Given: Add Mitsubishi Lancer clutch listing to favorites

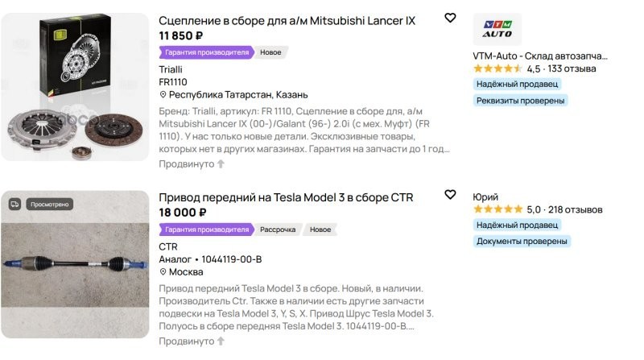Looking at the screenshot, I should point(450,18).
